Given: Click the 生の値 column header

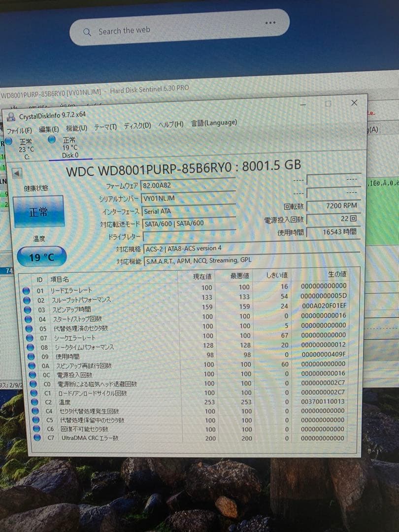Looking at the screenshot, I should [x=337, y=274].
